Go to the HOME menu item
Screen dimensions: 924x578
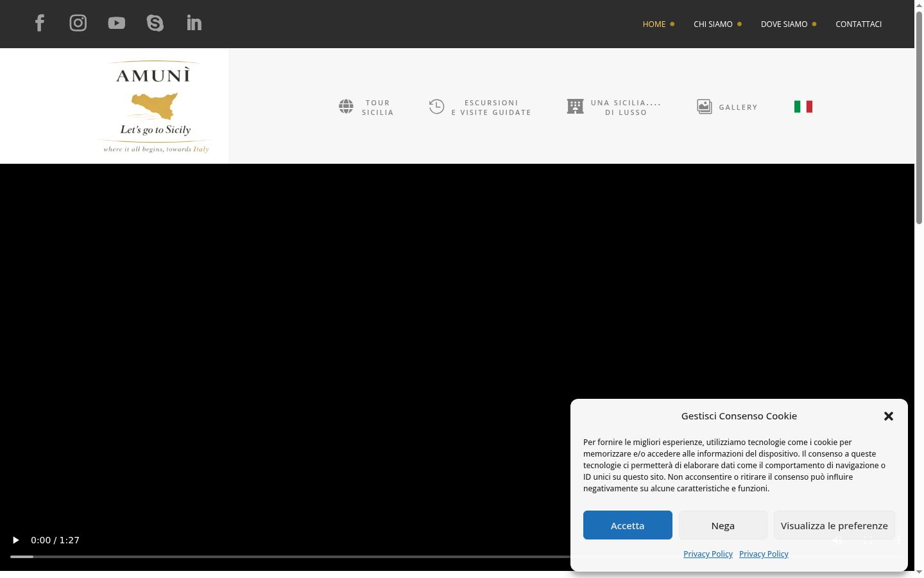pos(654,24)
